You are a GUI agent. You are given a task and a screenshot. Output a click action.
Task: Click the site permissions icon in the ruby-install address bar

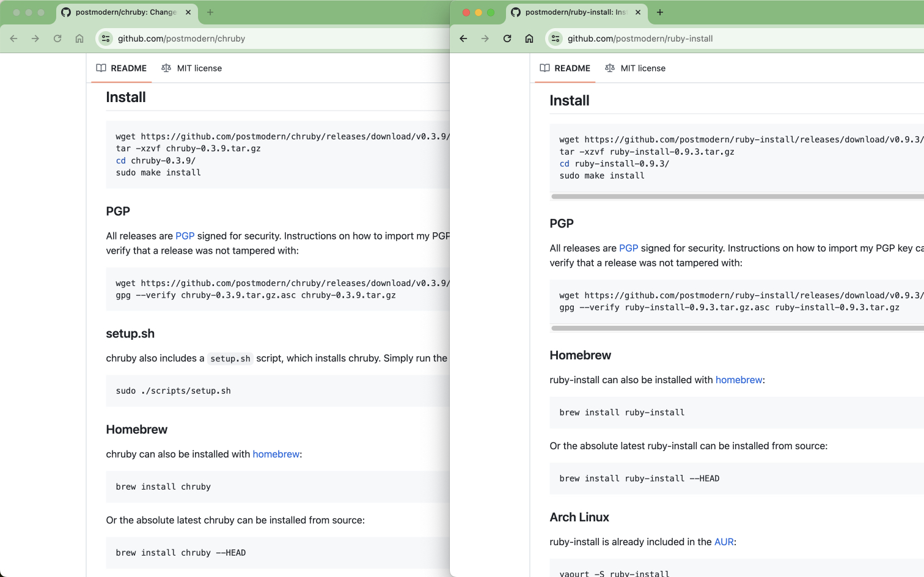555,38
